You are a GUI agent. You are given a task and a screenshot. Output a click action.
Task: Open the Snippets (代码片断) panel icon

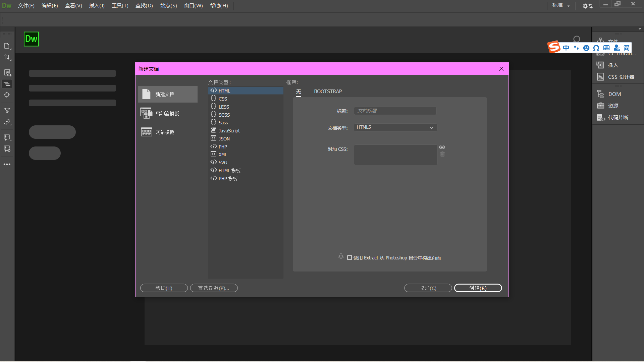point(600,118)
